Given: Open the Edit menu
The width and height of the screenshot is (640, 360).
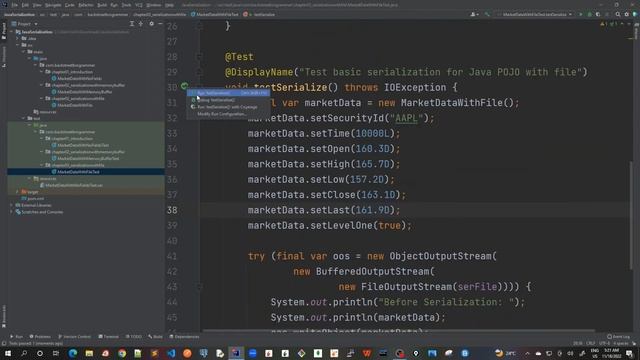Looking at the screenshot, I should pos(25,5).
